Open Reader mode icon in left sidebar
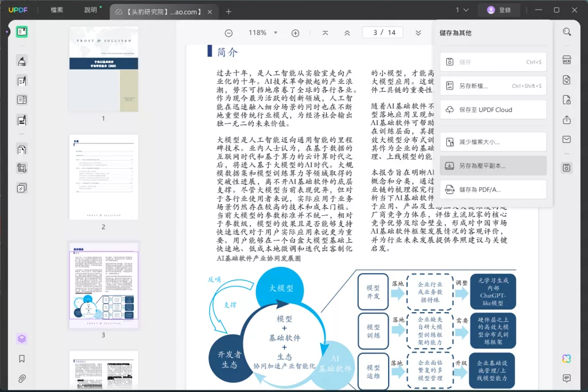 click(x=22, y=32)
